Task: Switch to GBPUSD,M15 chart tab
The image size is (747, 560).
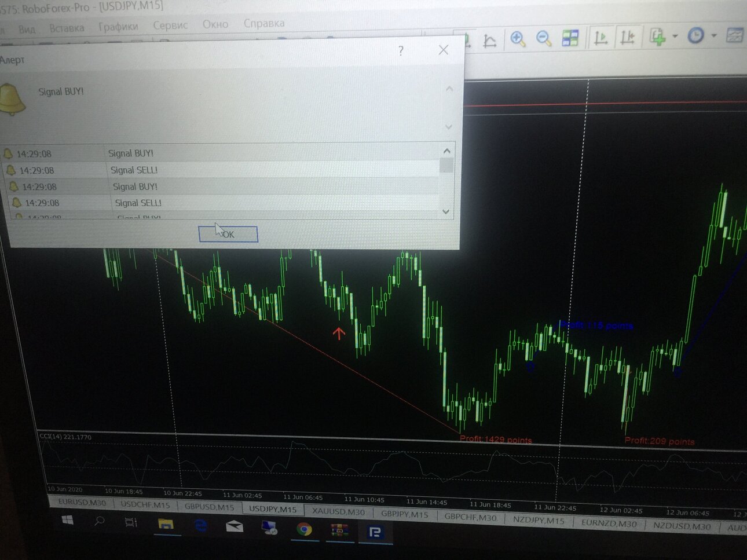Action: (209, 507)
